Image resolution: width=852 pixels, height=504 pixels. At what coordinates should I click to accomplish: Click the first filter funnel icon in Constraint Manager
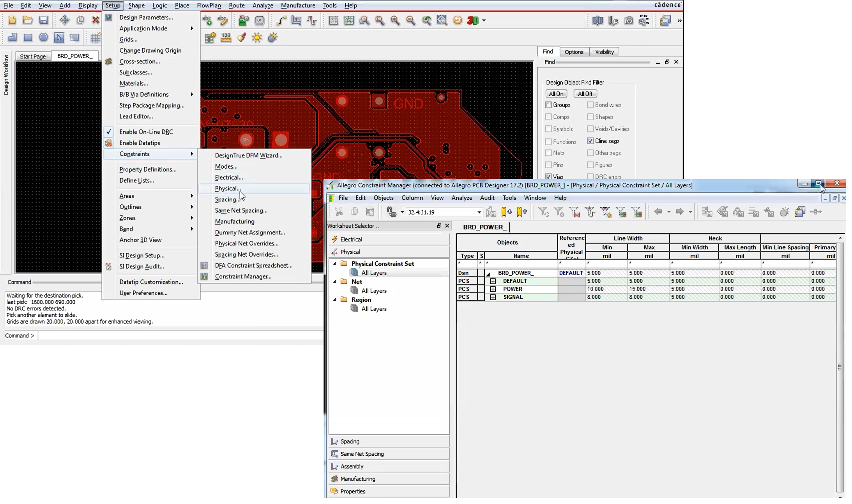coord(543,212)
